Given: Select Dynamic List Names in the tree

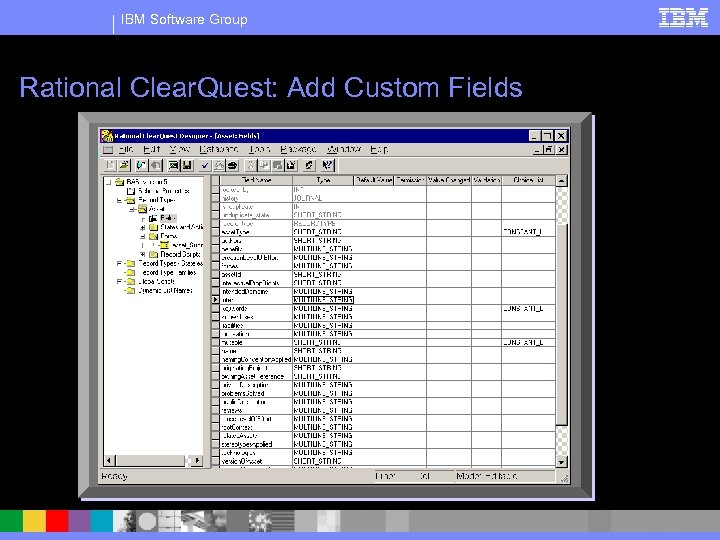Looking at the screenshot, I should (x=165, y=291).
